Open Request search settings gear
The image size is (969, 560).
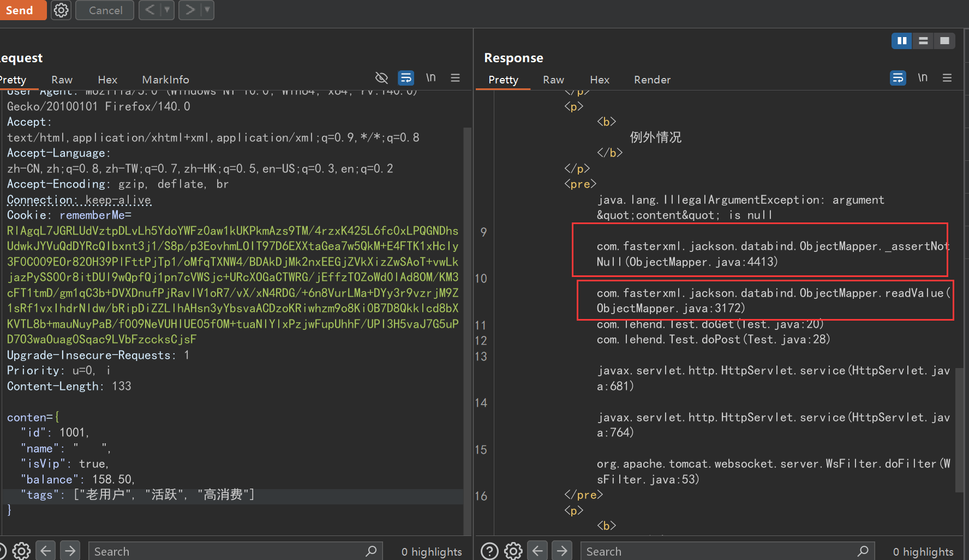tap(21, 551)
